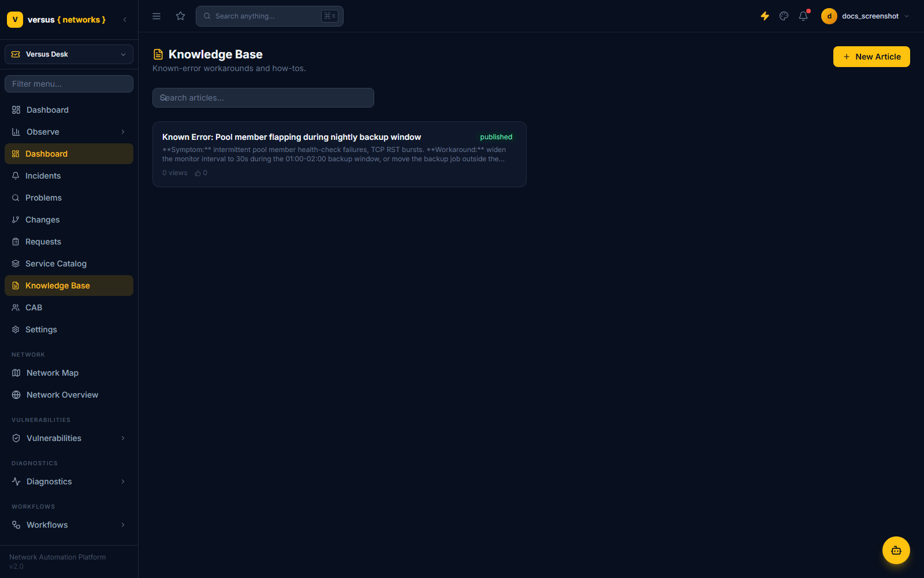The image size is (924, 578).
Task: Collapse the sidebar with the chevron
Action: tap(125, 20)
